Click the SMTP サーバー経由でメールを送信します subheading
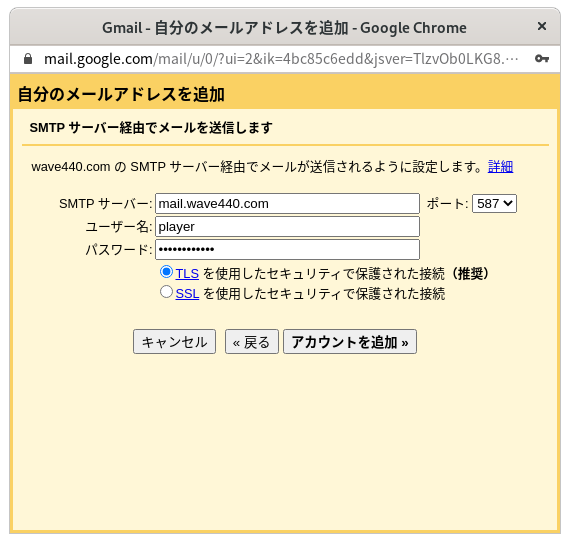 [151, 128]
